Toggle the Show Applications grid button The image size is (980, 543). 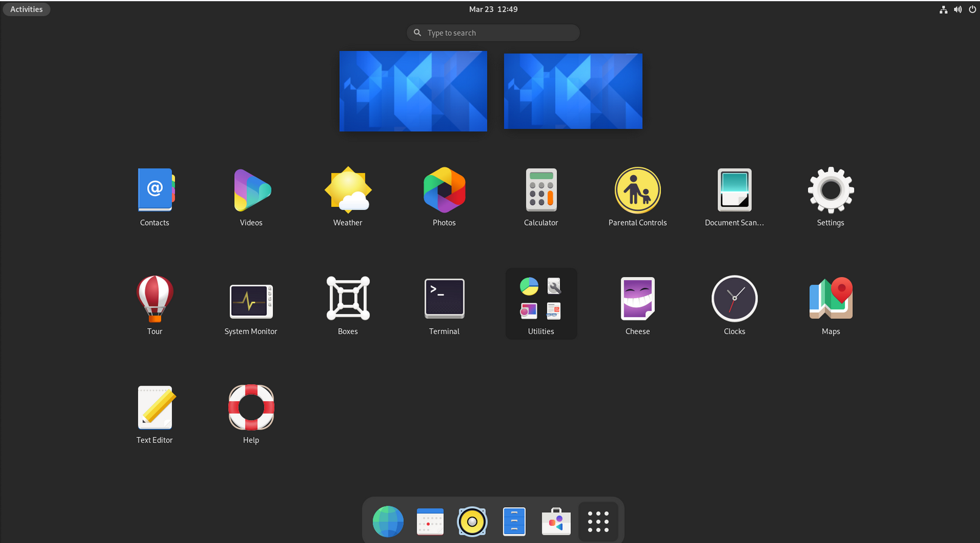pos(598,522)
